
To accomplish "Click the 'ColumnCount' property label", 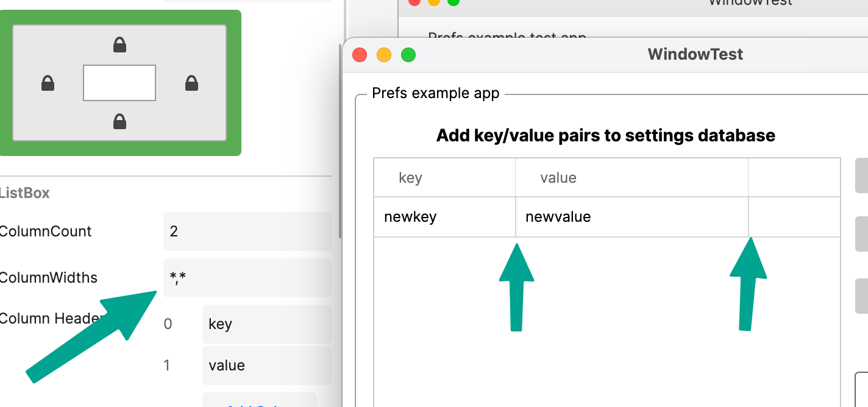I will point(46,232).
